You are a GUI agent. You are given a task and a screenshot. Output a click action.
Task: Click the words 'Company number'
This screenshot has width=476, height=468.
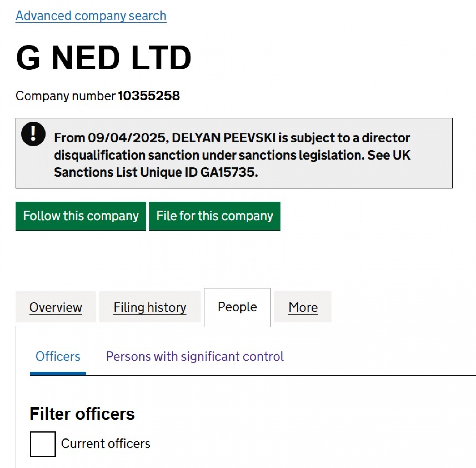pos(65,96)
